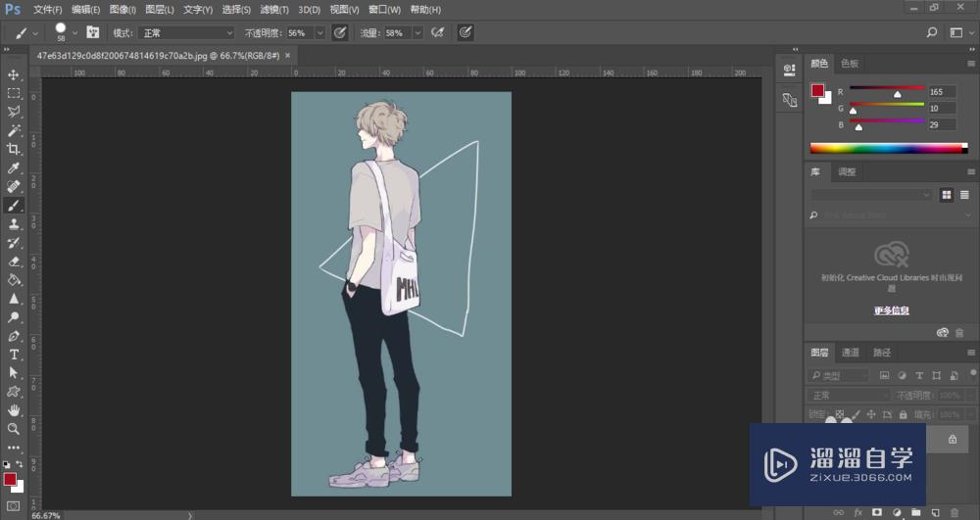Toggle pressure control for brush size
The height and width of the screenshot is (520, 980).
point(465,32)
